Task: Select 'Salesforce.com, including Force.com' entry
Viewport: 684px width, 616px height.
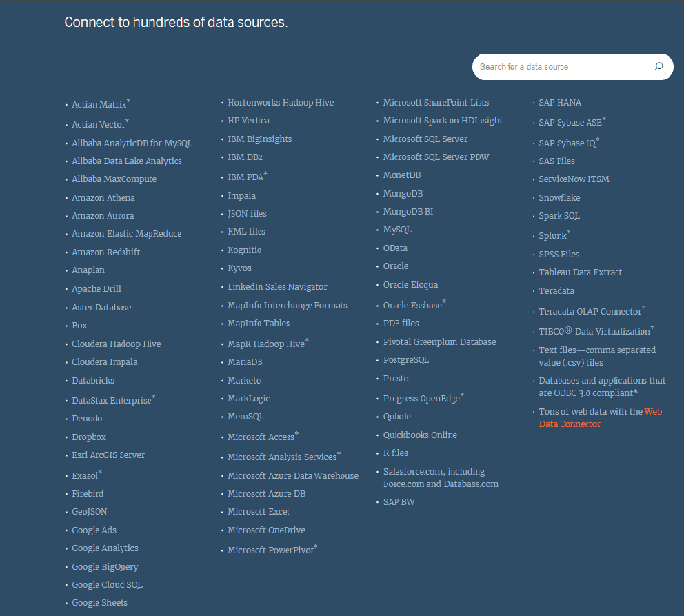Action: [441, 478]
